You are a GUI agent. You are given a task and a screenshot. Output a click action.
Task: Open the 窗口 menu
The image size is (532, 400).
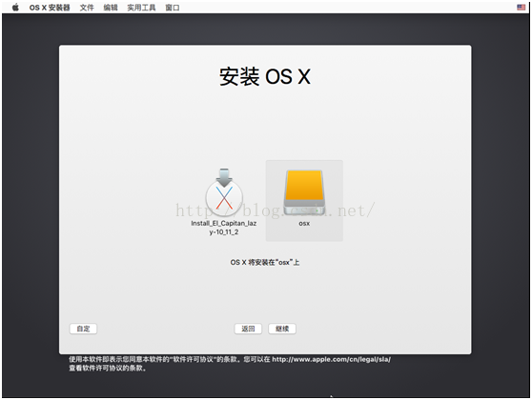(x=173, y=8)
